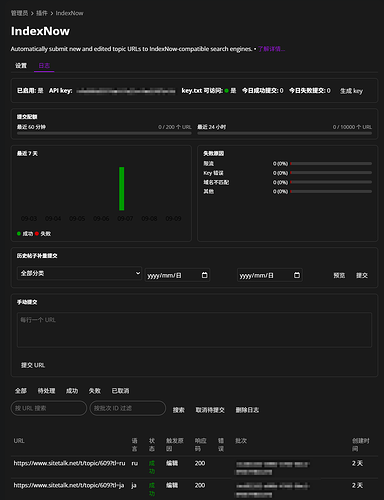Open the 了解详情 learn more link
Viewport: 384px width, 500px height.
click(x=271, y=49)
